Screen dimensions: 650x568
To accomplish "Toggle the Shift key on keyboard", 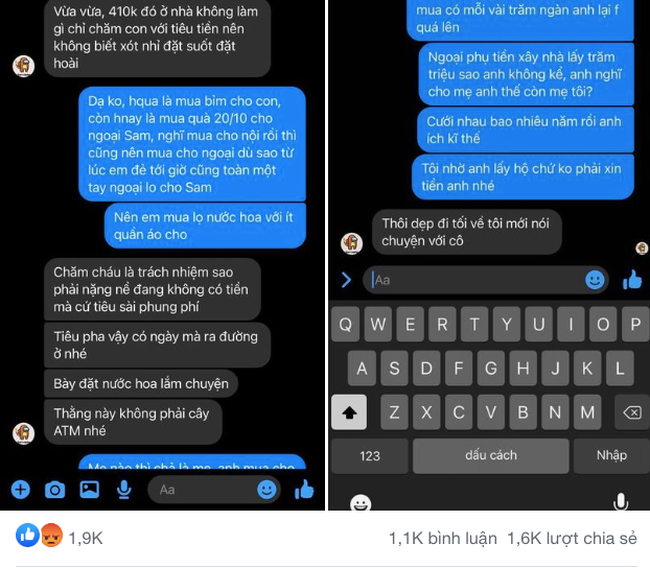I will coord(349,412).
